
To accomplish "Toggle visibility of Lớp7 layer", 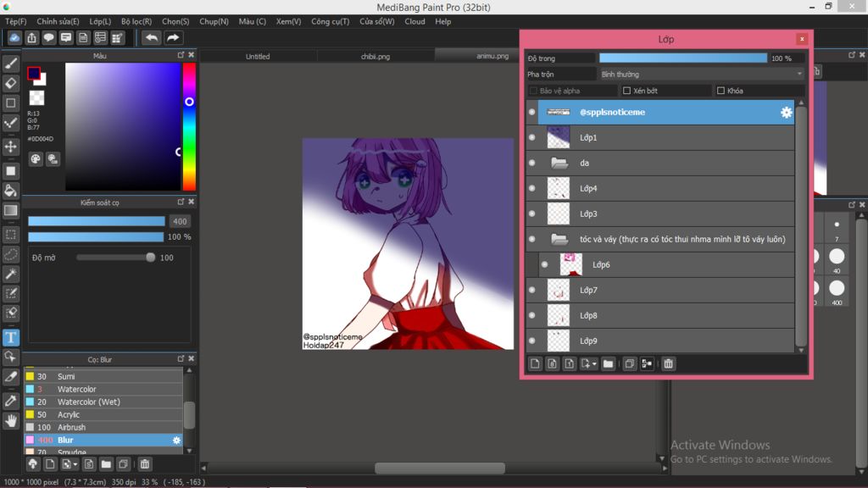I will [x=532, y=290].
